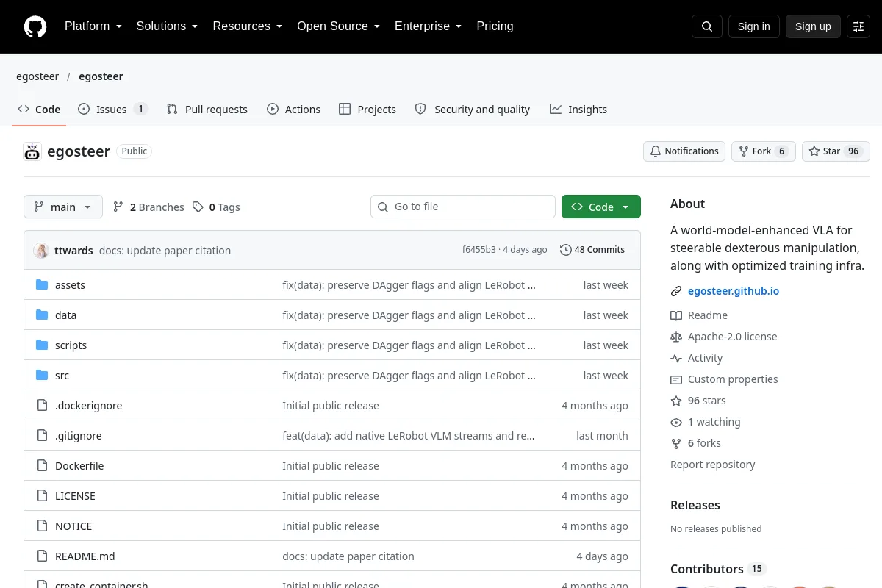
Task: Click the Sign in button
Action: pyautogui.click(x=753, y=26)
